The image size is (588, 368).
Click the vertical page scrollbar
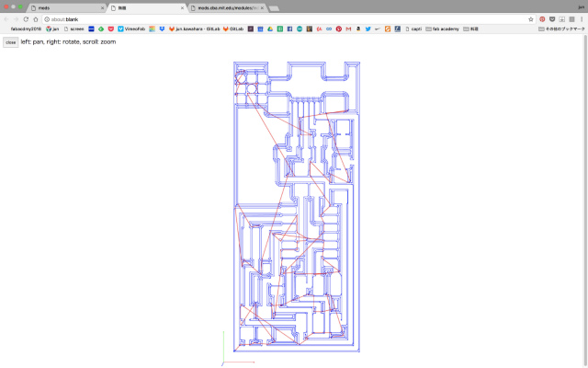(585, 201)
